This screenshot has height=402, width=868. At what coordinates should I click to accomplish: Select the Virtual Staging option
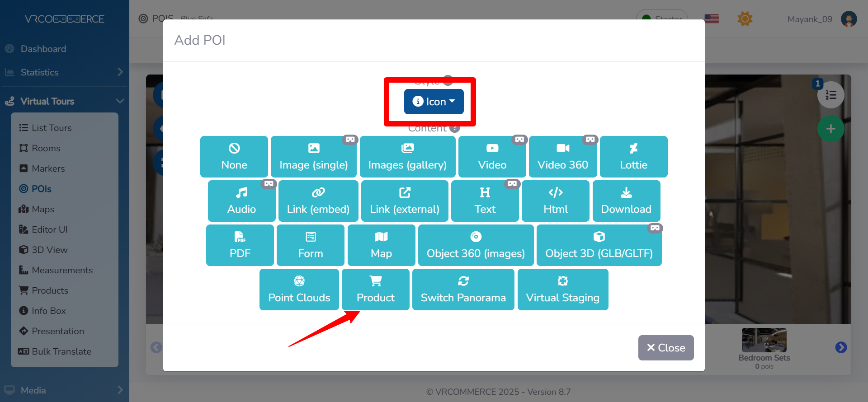562,290
